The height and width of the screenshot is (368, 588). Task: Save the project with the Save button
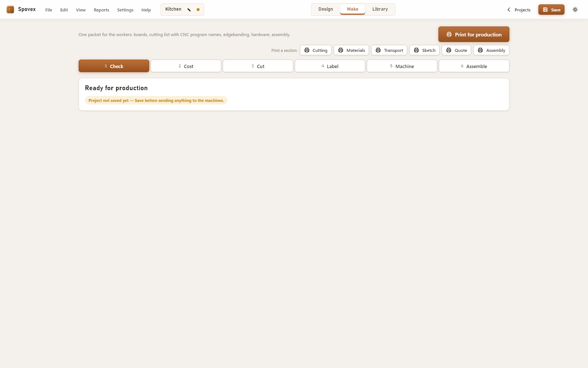[551, 10]
